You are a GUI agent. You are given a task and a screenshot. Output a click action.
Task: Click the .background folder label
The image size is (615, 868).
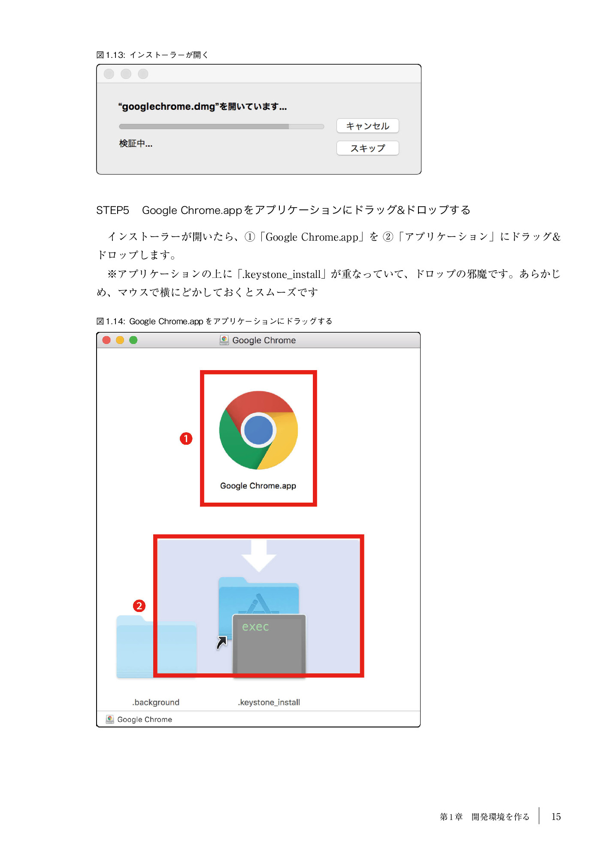[x=156, y=702]
